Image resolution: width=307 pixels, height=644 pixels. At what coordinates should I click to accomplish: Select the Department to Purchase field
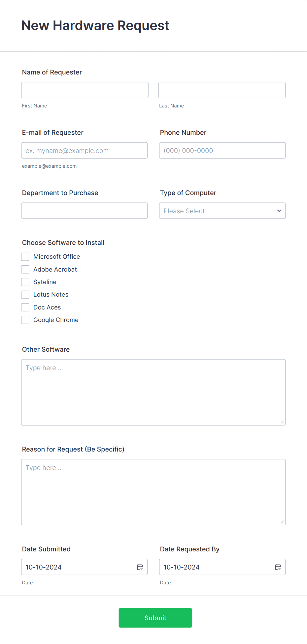85,211
